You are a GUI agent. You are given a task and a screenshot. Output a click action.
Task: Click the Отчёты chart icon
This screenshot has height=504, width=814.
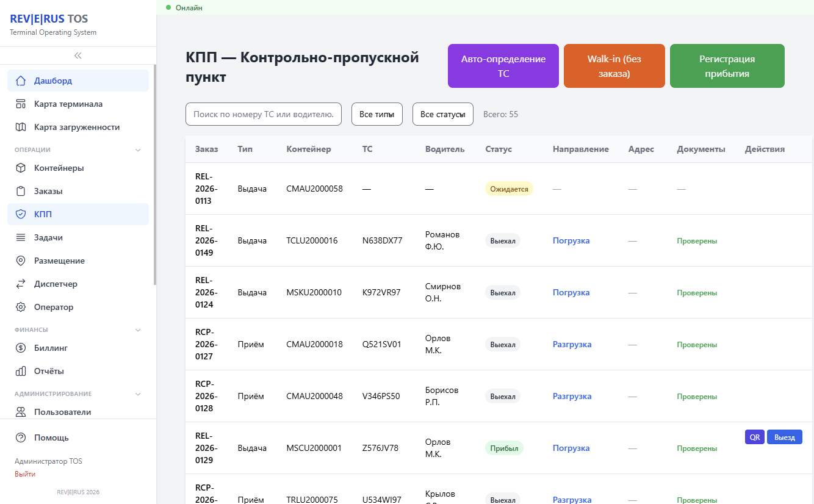point(21,370)
